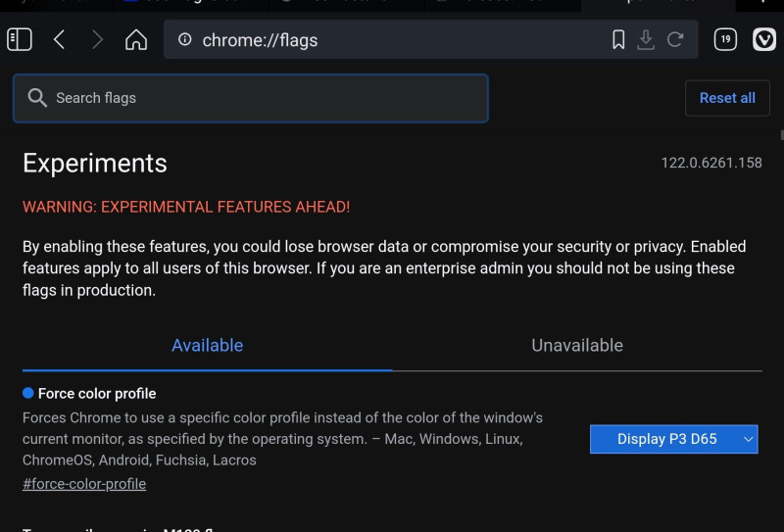Screen dimensions: 784x532
Task: Reload the chrome://flags page
Action: pyautogui.click(x=675, y=39)
